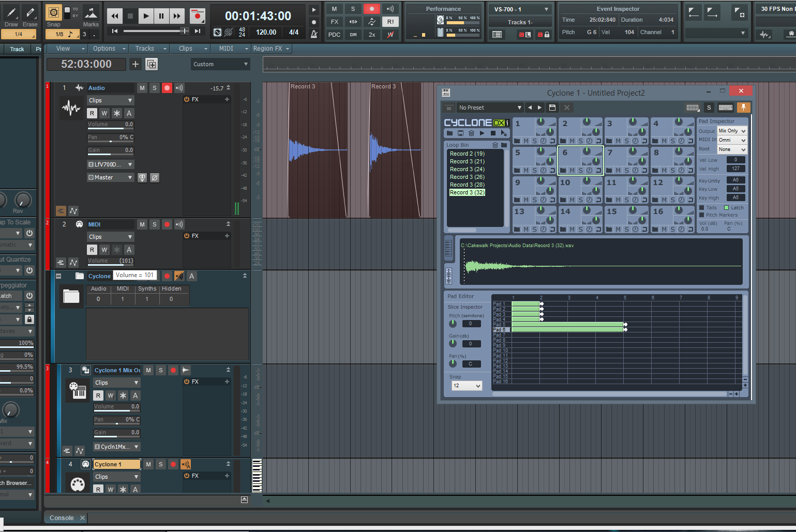Select Record 3 (26) in Loop Bin
Viewport: 796px width, 532px height.
(467, 177)
